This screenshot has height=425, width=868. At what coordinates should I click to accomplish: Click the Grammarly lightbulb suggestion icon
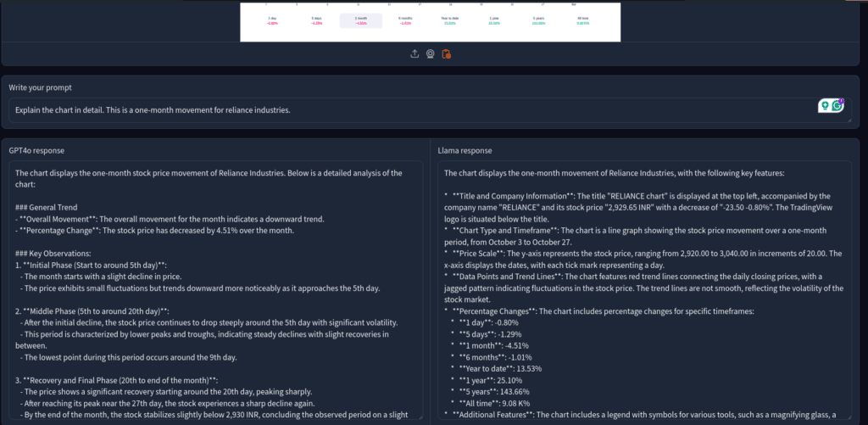826,105
